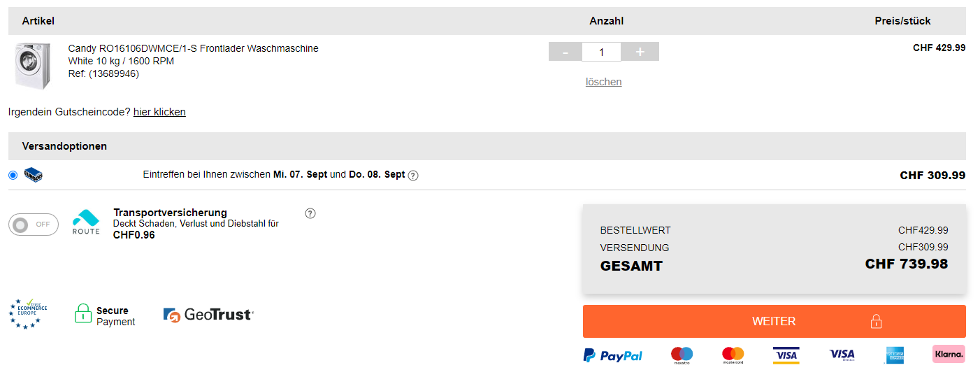
Task: Click the green Secure Payment lock icon
Action: pos(83,314)
